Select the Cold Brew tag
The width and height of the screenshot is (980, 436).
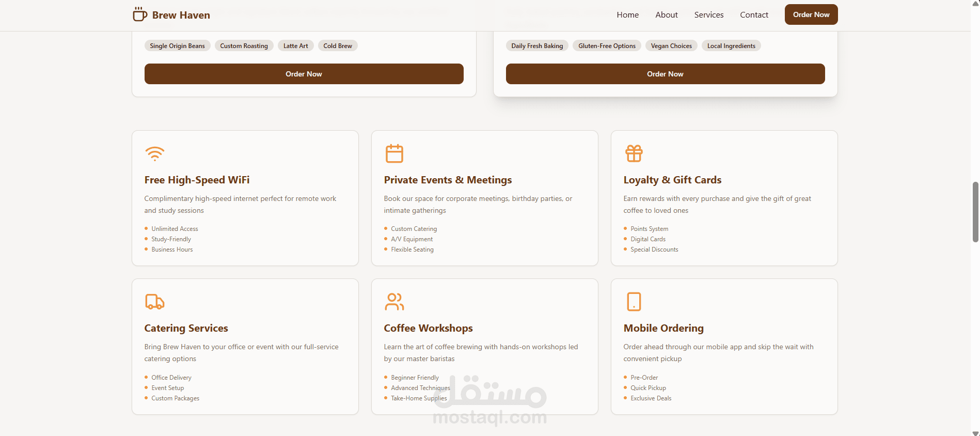[338, 46]
